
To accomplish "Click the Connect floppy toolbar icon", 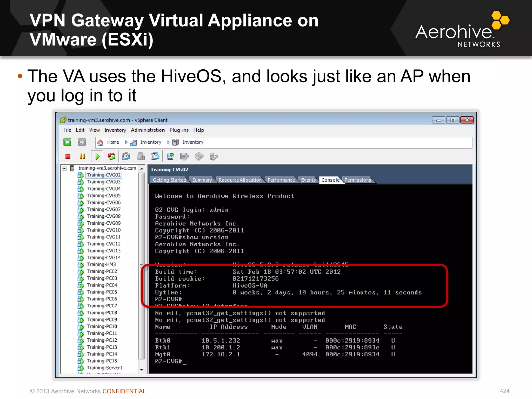I will click(x=184, y=156).
